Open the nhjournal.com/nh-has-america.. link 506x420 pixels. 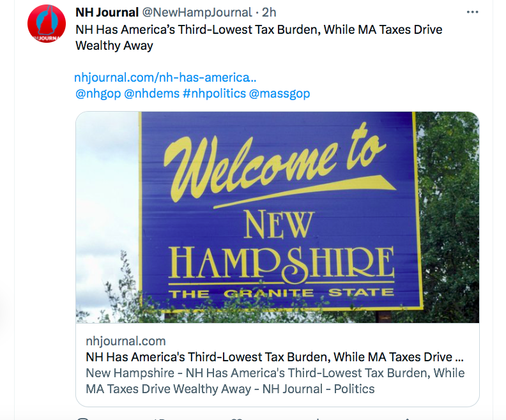pyautogui.click(x=165, y=78)
